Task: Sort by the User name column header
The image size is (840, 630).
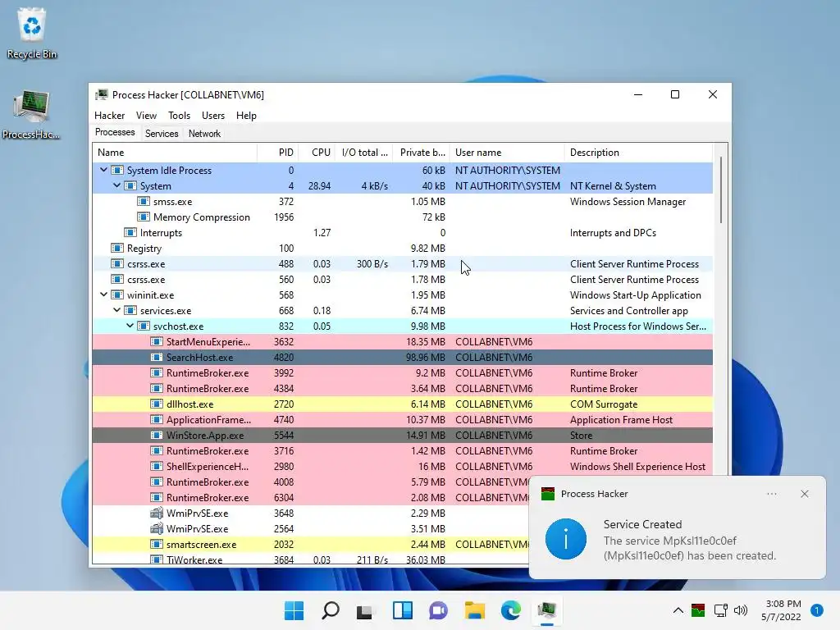Action: tap(507, 153)
